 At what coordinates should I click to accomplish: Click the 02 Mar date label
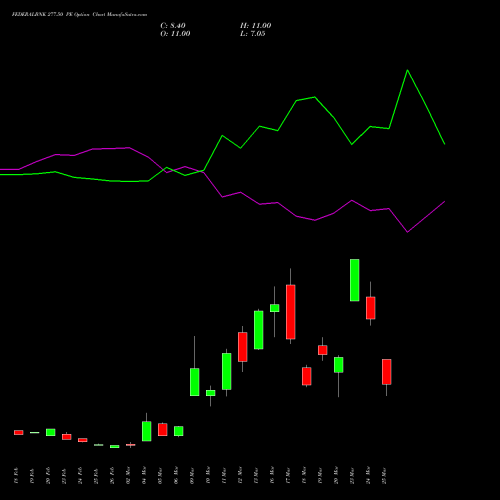[128, 476]
